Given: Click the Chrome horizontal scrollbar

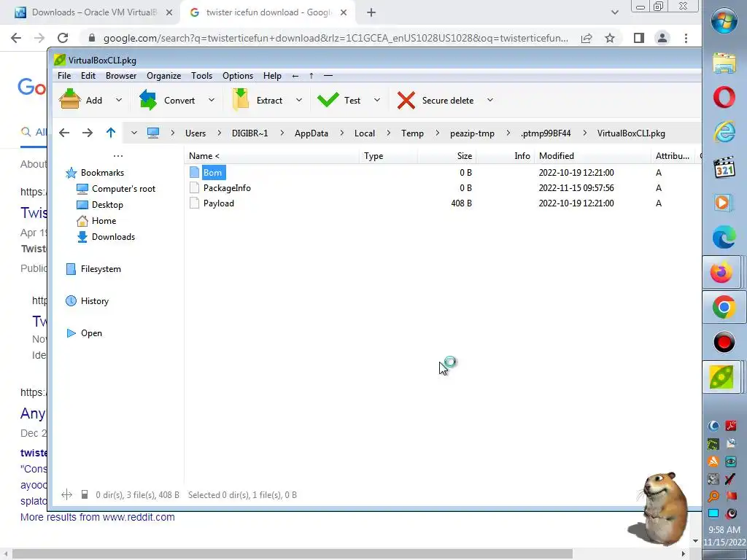Looking at the screenshot, I should (x=293, y=554).
